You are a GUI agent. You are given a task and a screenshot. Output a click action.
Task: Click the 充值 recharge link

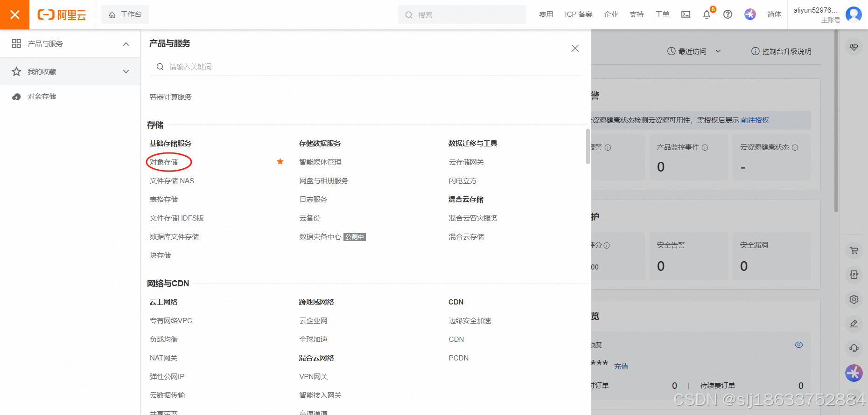click(x=621, y=367)
